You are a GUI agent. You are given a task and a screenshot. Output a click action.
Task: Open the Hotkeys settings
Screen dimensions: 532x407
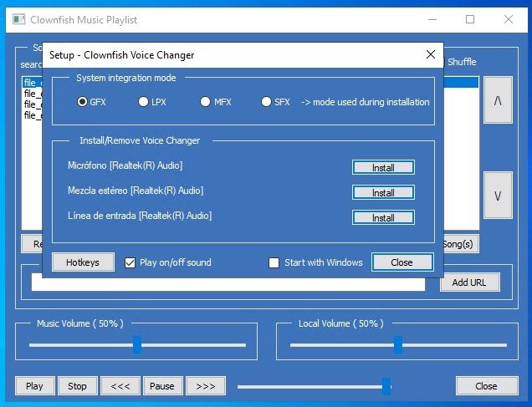click(83, 262)
